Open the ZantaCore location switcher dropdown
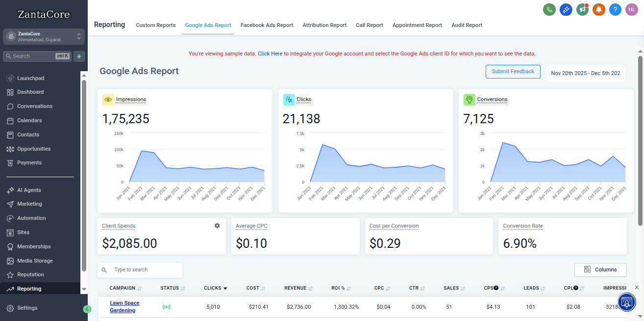644x321 pixels. click(x=78, y=36)
